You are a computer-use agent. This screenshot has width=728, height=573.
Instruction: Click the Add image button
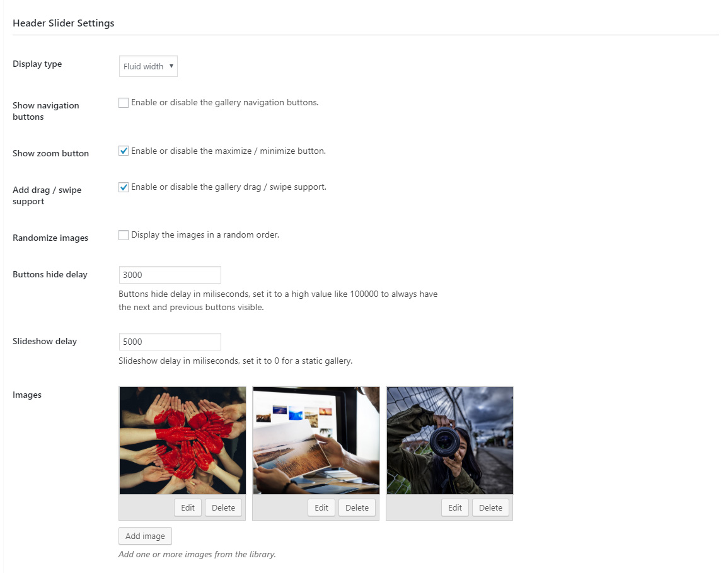(x=145, y=536)
